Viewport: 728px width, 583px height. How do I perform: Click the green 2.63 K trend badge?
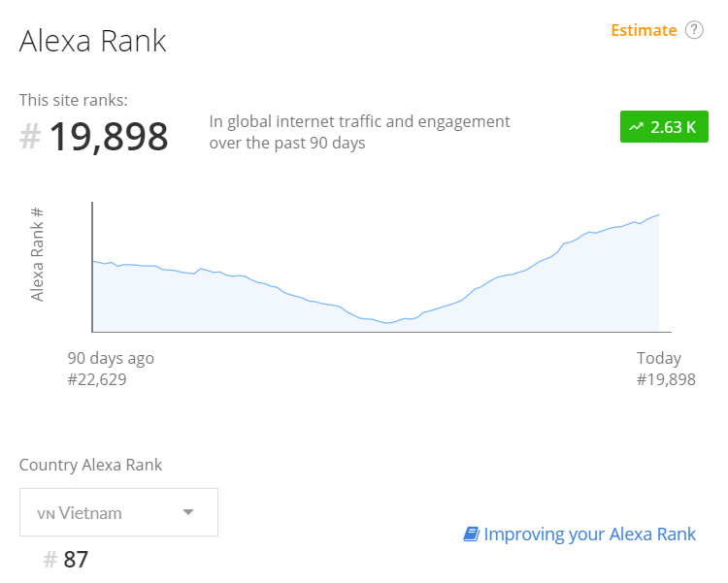664,127
